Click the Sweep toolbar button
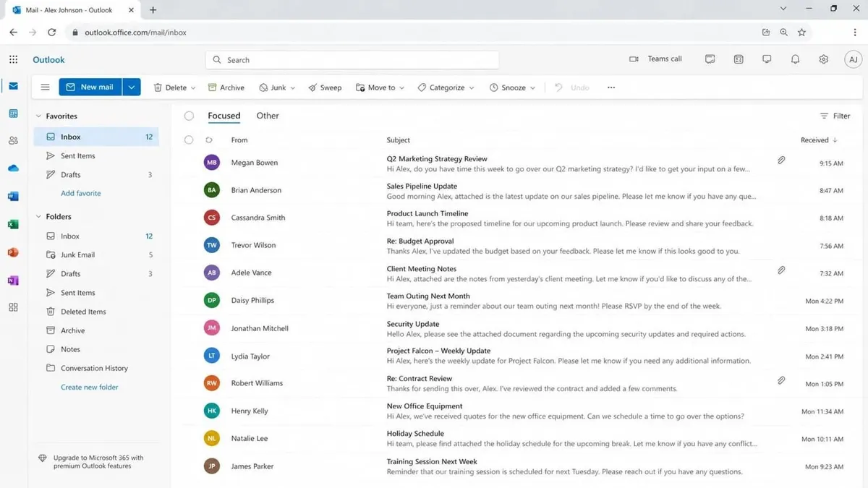 click(x=325, y=87)
